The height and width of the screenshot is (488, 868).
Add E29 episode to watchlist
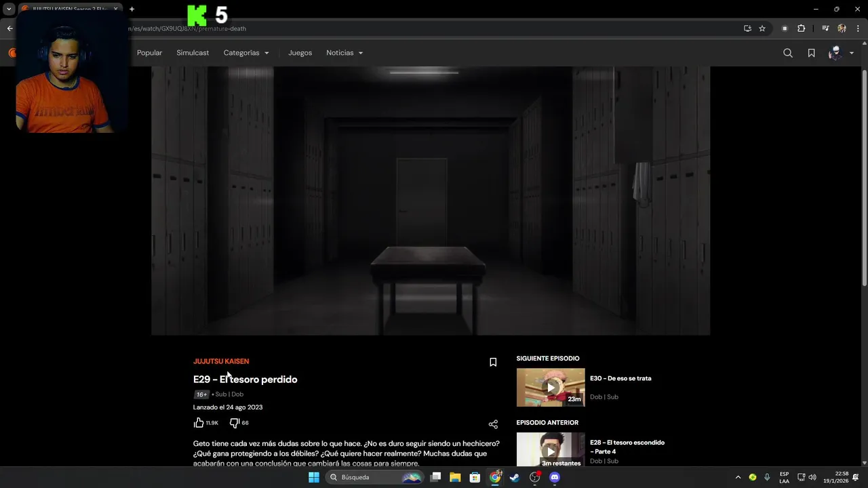(493, 362)
